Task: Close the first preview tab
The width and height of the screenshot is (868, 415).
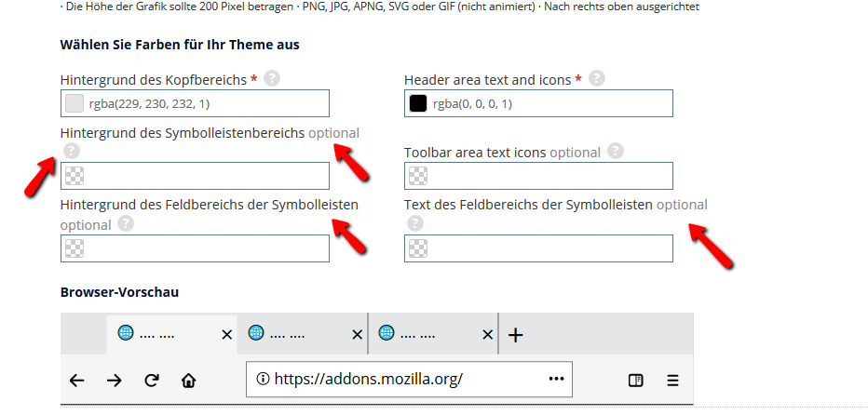Action: click(226, 335)
